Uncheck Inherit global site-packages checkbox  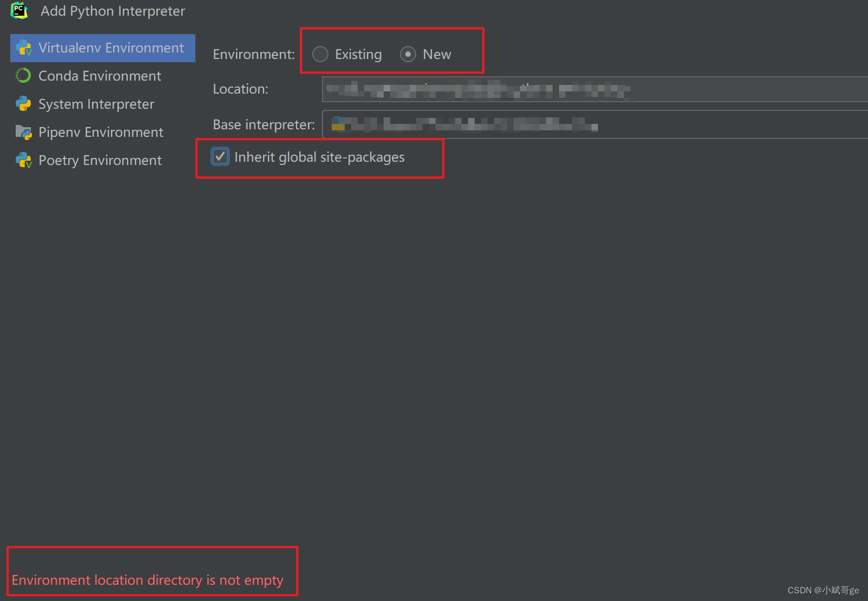220,157
